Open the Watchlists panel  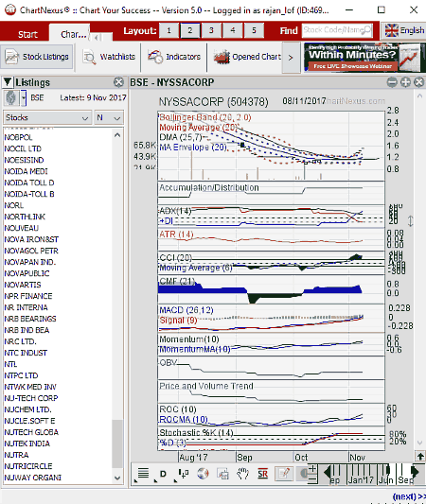point(109,57)
